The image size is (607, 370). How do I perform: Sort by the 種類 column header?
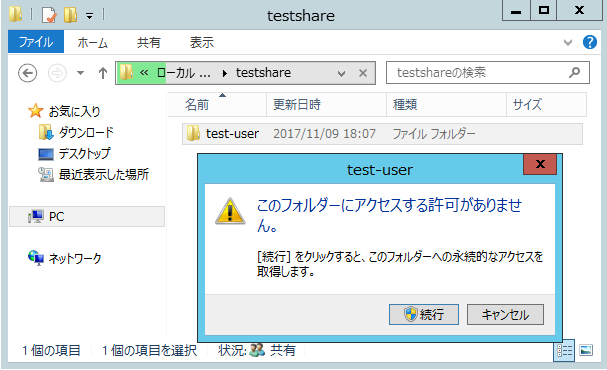[447, 104]
